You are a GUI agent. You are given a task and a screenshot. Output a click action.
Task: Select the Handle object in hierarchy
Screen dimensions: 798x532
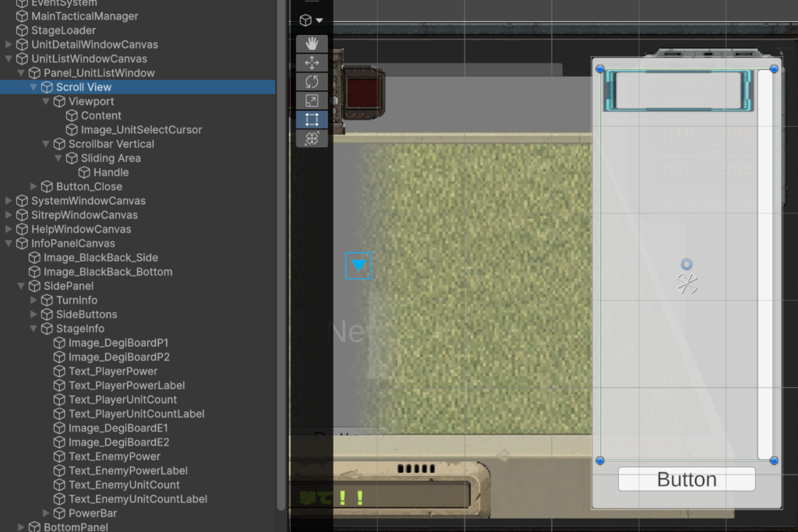tap(111, 172)
